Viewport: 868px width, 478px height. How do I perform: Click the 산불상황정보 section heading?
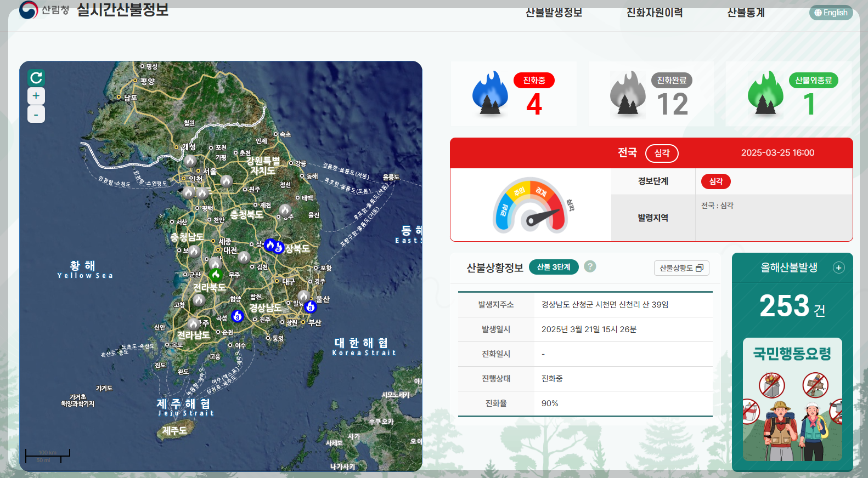coord(495,268)
